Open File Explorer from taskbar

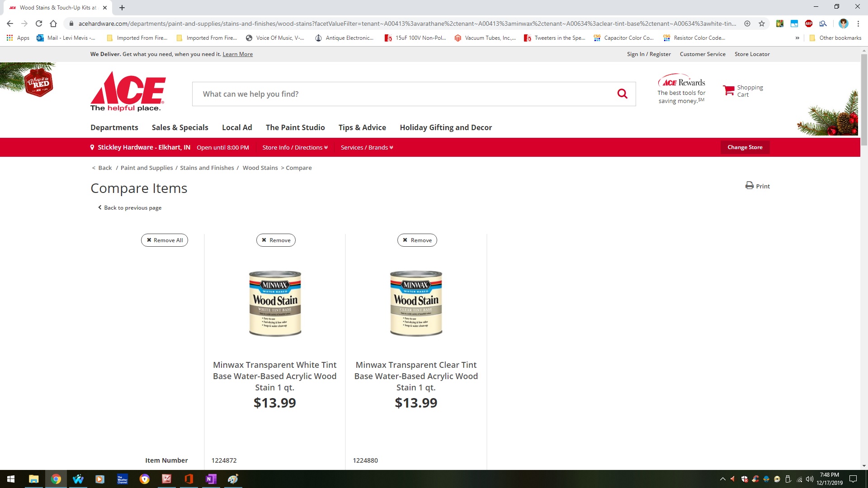click(34, 479)
